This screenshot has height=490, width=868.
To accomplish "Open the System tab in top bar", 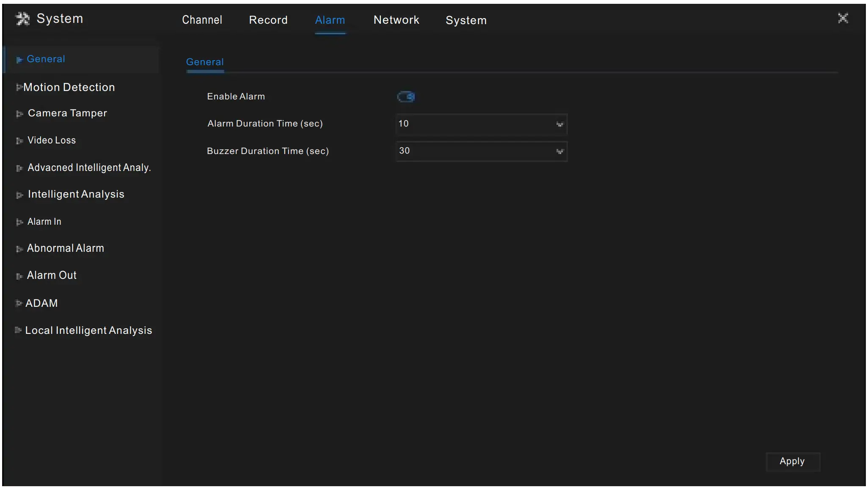I will pyautogui.click(x=466, y=20).
